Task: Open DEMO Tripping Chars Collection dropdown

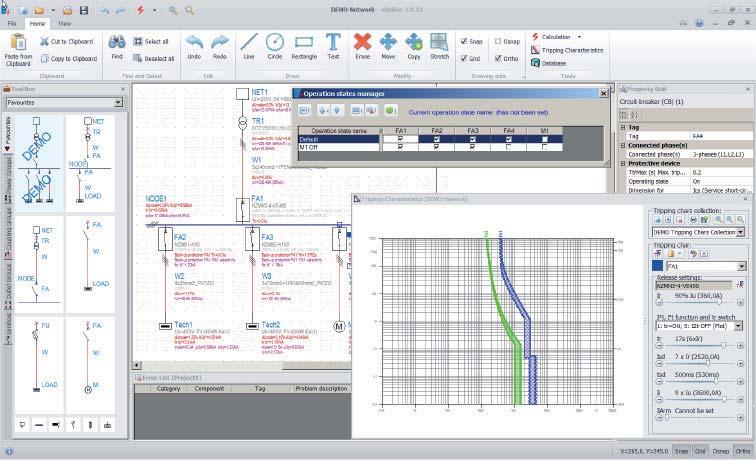Action: 740,232
